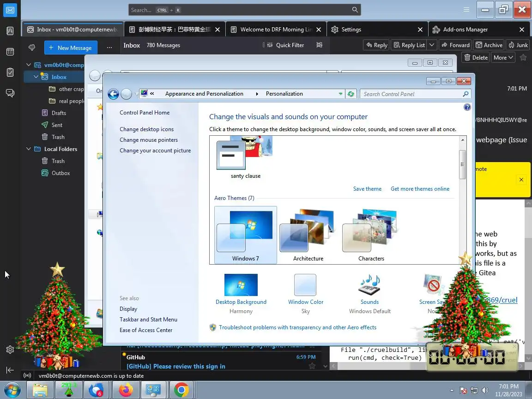
Task: Select the Architecture theme thumbnail
Action: (x=308, y=235)
